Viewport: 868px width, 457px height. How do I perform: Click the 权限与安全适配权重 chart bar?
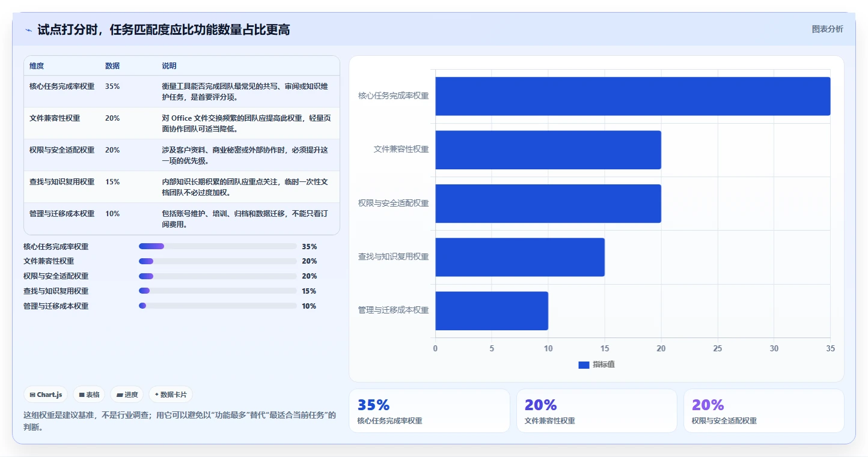pos(548,204)
